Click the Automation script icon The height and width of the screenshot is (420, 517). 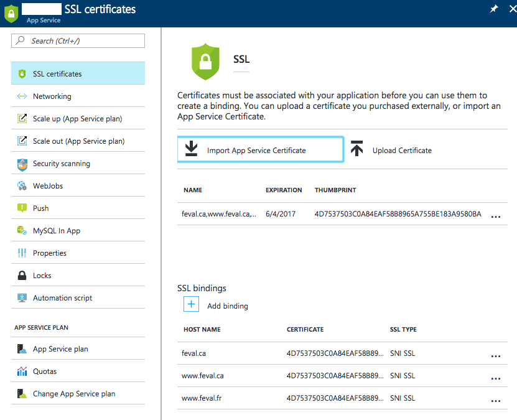click(x=22, y=297)
